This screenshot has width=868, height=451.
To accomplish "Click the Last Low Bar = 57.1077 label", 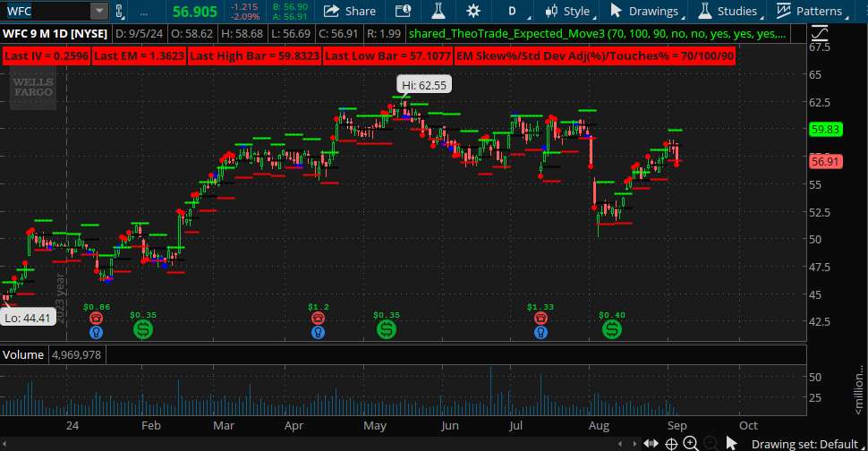I will (x=387, y=55).
